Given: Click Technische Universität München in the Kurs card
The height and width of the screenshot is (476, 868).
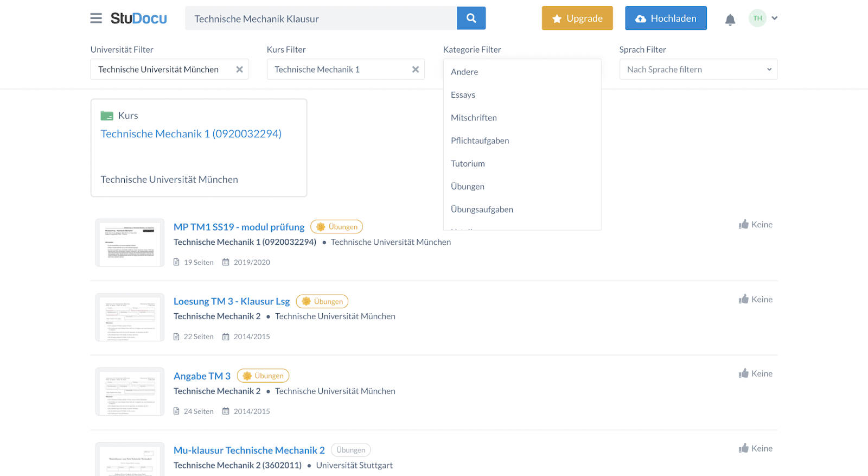Looking at the screenshot, I should pyautogui.click(x=169, y=180).
